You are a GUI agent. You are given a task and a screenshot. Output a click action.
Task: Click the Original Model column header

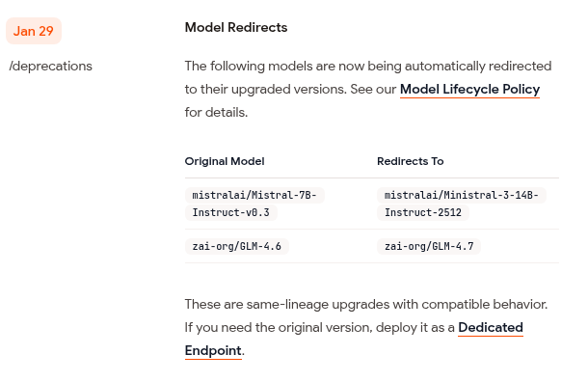click(225, 161)
